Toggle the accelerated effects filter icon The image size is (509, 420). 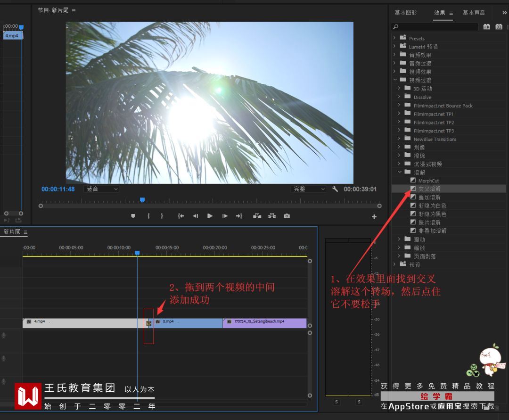pyautogui.click(x=486, y=26)
